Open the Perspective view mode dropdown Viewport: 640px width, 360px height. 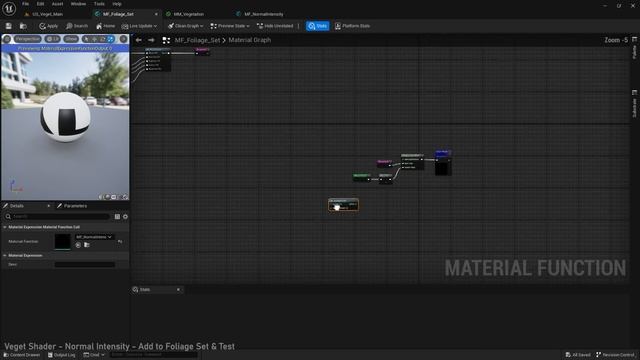(x=28, y=39)
